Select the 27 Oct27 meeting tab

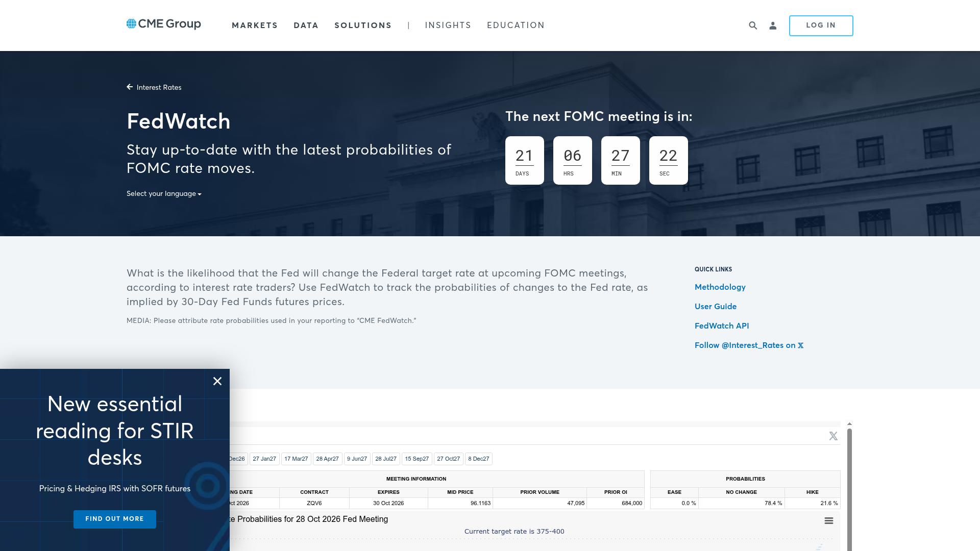click(x=449, y=459)
